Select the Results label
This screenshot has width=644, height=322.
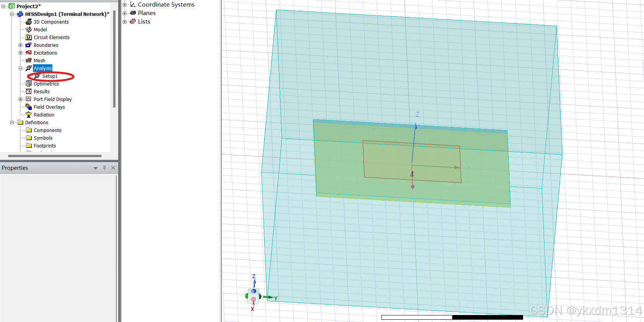(x=42, y=91)
